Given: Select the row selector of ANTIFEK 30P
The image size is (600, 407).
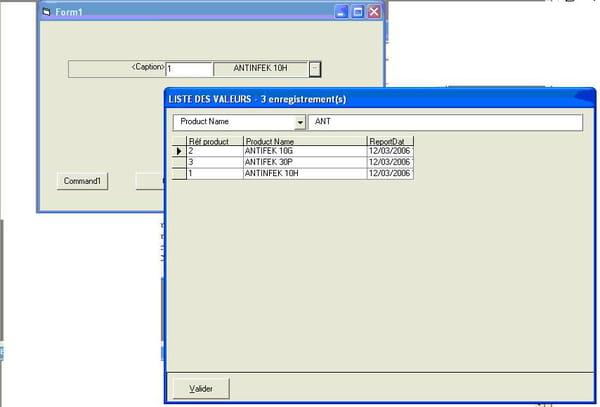Looking at the screenshot, I should pos(179,163).
